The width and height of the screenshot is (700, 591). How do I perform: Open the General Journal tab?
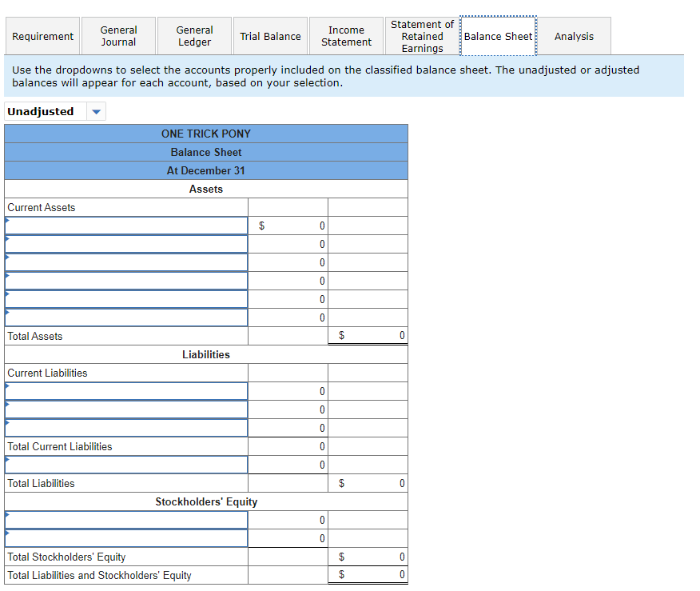[118, 35]
